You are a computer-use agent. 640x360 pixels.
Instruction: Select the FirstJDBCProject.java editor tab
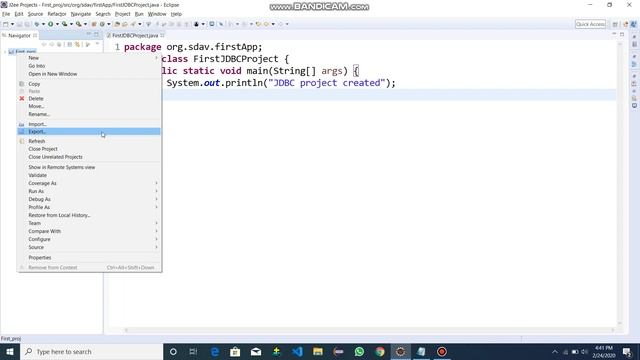(x=135, y=36)
